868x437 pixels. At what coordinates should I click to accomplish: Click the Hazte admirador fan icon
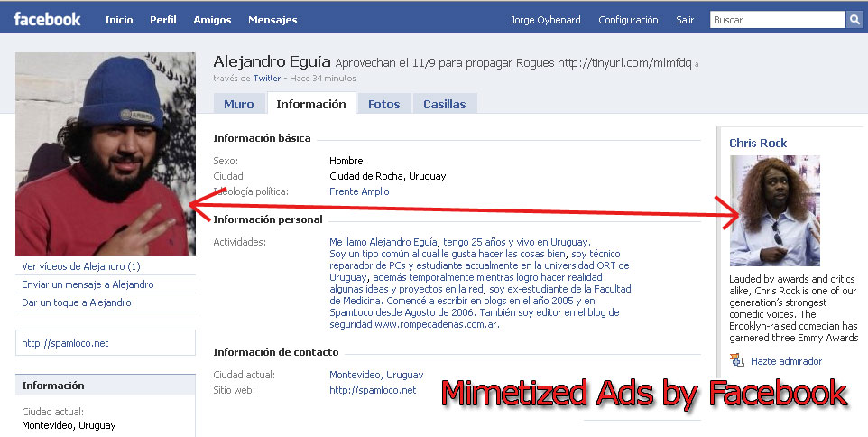[737, 360]
